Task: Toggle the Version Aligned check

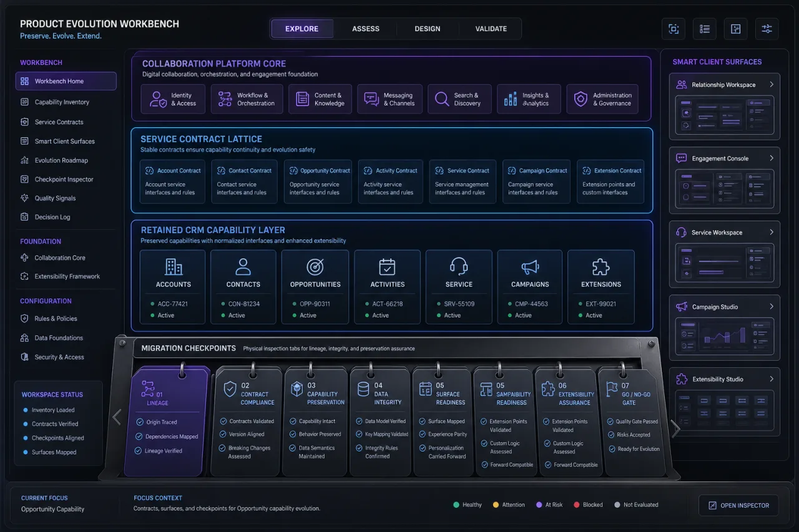Action: (x=223, y=434)
